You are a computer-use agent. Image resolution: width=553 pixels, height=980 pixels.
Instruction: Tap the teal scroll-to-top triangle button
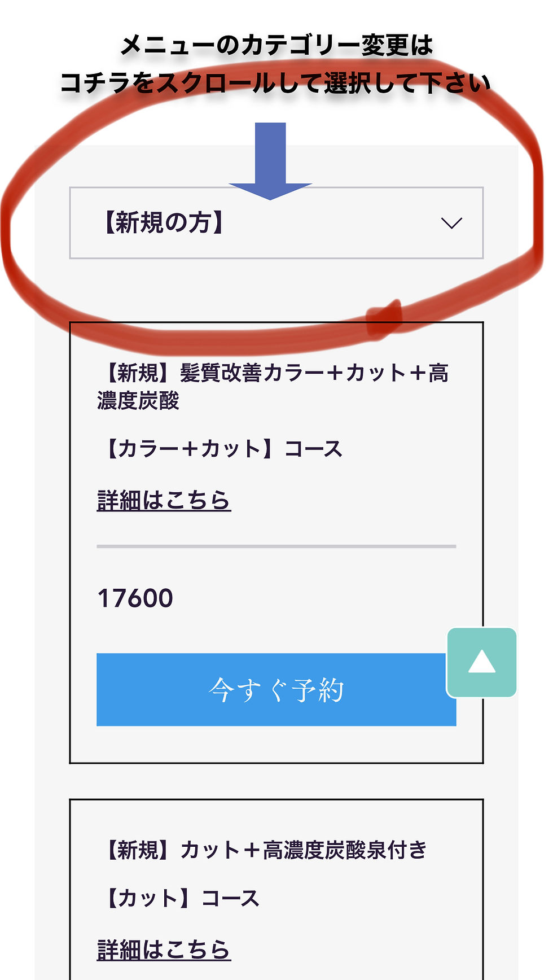(x=482, y=662)
